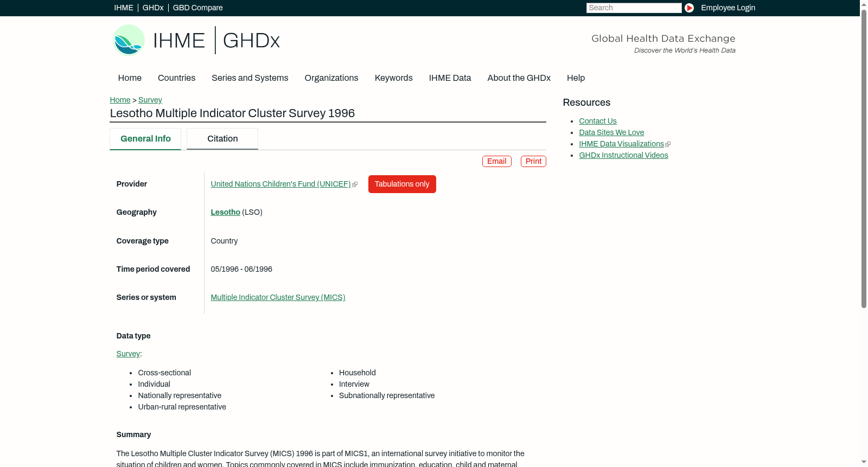Click the time period text 05/1996 - 06/1996
The height and width of the screenshot is (467, 868).
[241, 269]
